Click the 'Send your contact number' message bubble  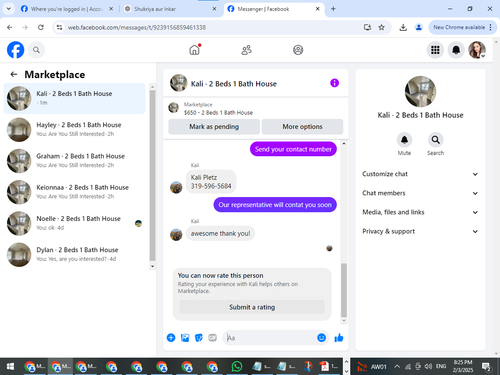coord(293,149)
